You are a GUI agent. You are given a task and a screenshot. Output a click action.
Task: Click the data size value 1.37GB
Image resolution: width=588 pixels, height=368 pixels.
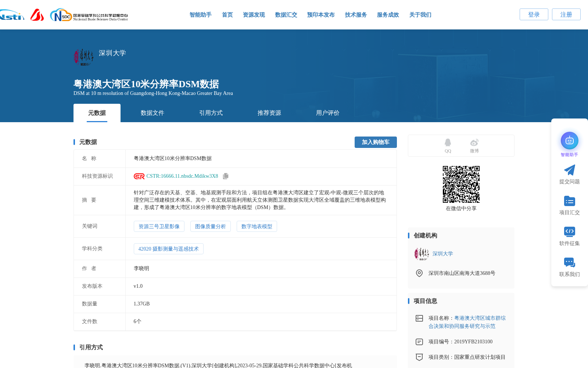142,304
